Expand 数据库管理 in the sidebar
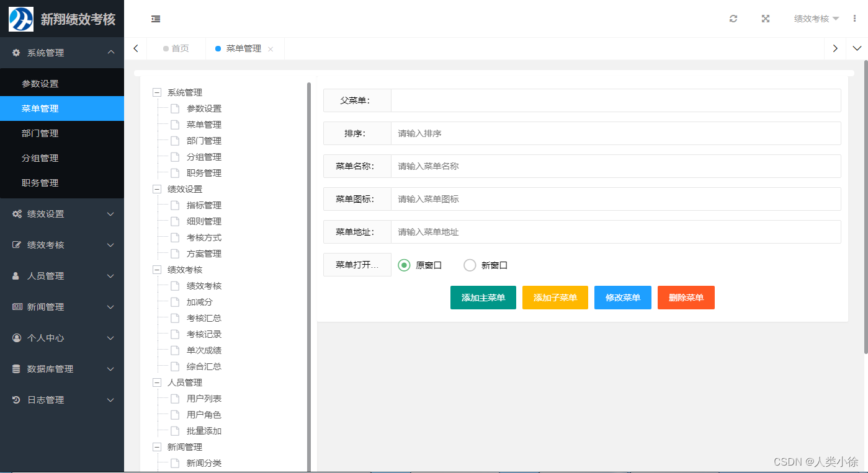The image size is (868, 473). [x=62, y=369]
